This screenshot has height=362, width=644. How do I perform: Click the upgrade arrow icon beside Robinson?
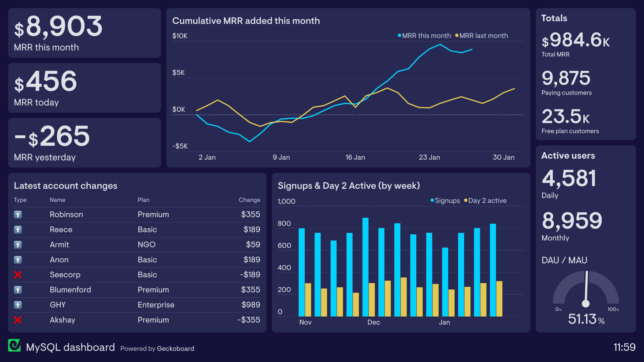click(18, 214)
